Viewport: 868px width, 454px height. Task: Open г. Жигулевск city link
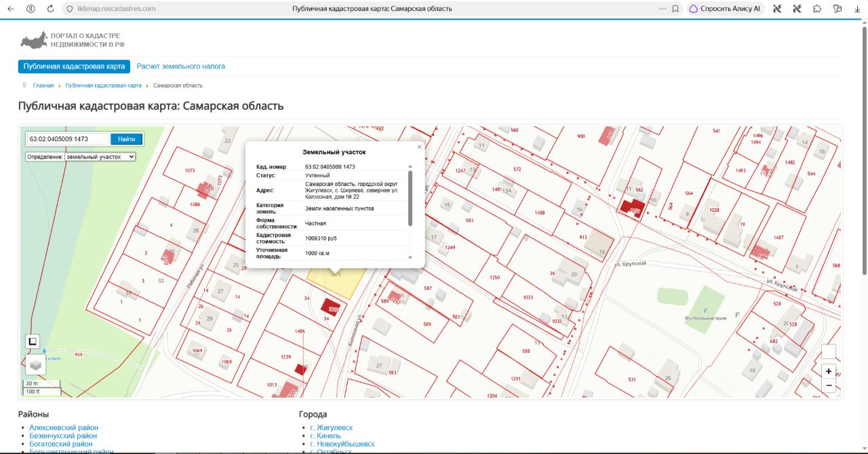[331, 428]
